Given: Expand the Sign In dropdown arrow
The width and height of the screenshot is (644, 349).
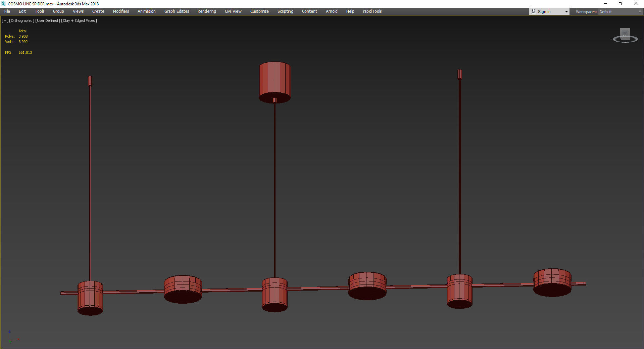Looking at the screenshot, I should coord(566,12).
